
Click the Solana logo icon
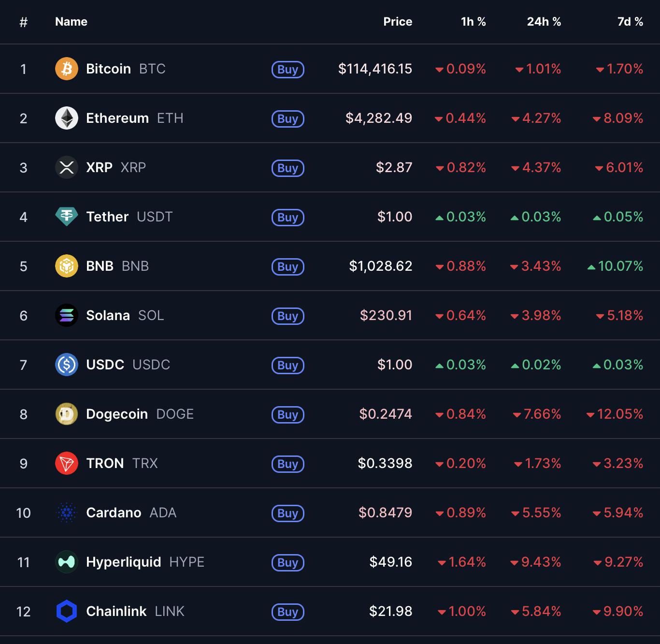click(x=67, y=315)
